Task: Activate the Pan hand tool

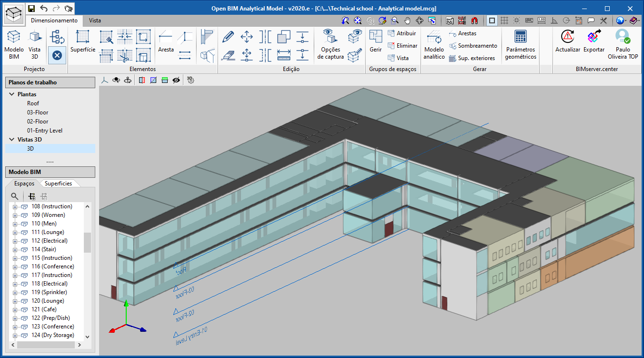Action: [x=407, y=20]
